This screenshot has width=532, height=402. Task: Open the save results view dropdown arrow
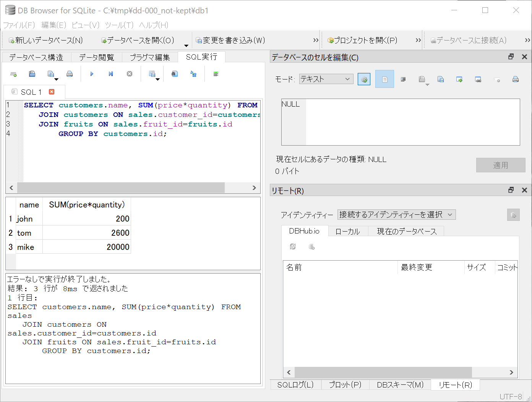tap(157, 79)
